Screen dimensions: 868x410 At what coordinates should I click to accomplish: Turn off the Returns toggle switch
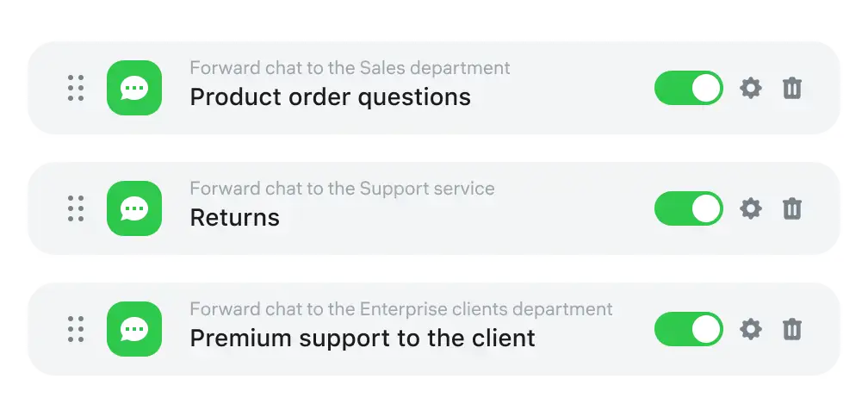[688, 208]
